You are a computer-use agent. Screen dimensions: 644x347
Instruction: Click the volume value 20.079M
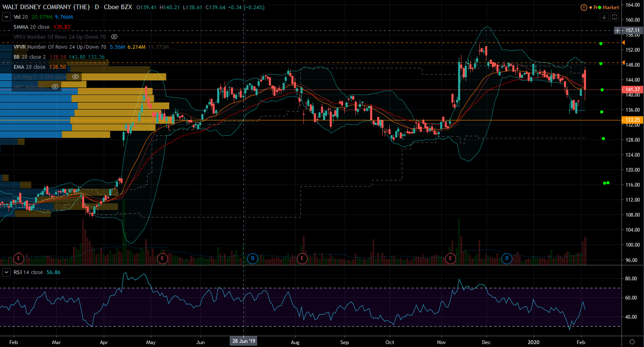coord(42,17)
